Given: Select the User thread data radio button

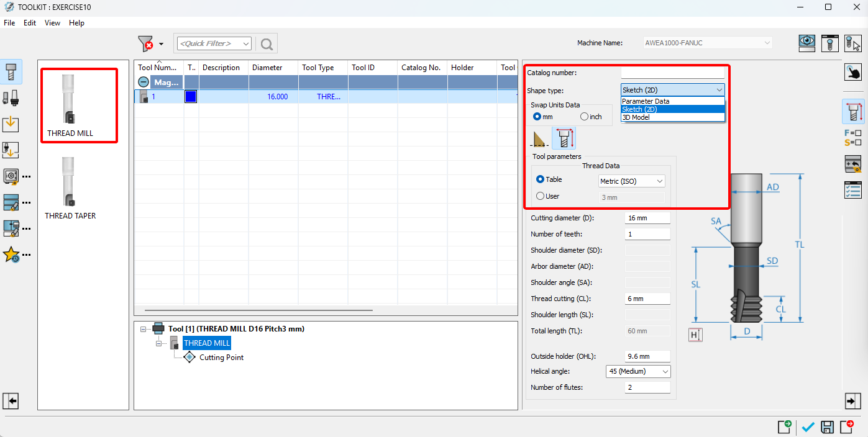Looking at the screenshot, I should [541, 196].
